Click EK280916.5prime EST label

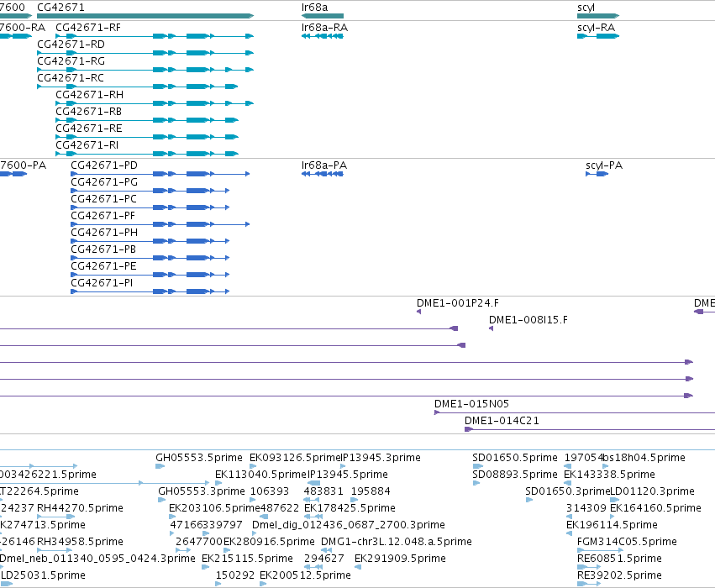[269, 542]
